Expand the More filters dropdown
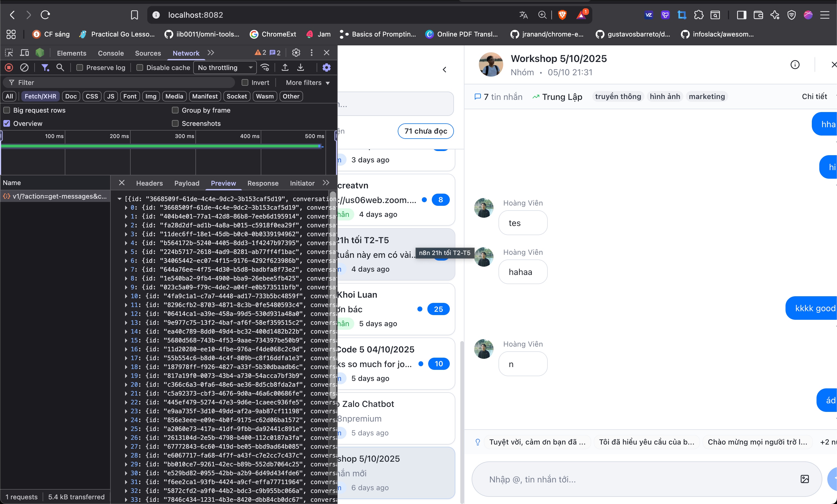 tap(308, 82)
